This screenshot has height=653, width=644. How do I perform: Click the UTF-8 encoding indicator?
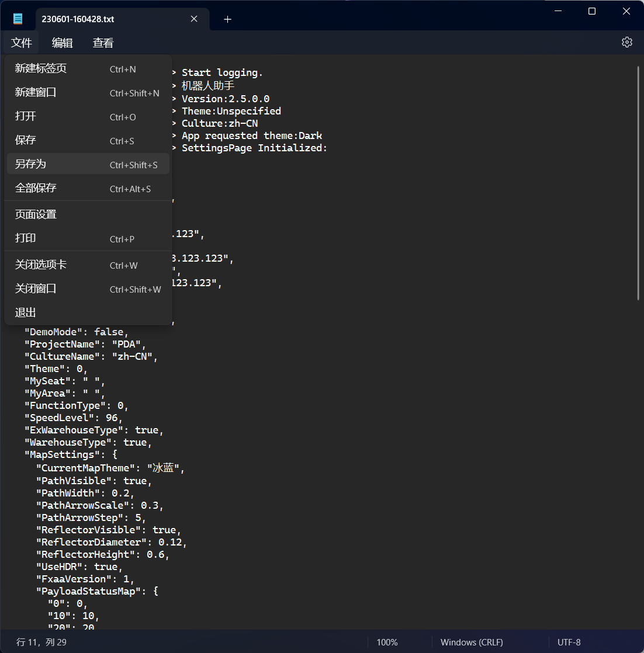(x=569, y=642)
